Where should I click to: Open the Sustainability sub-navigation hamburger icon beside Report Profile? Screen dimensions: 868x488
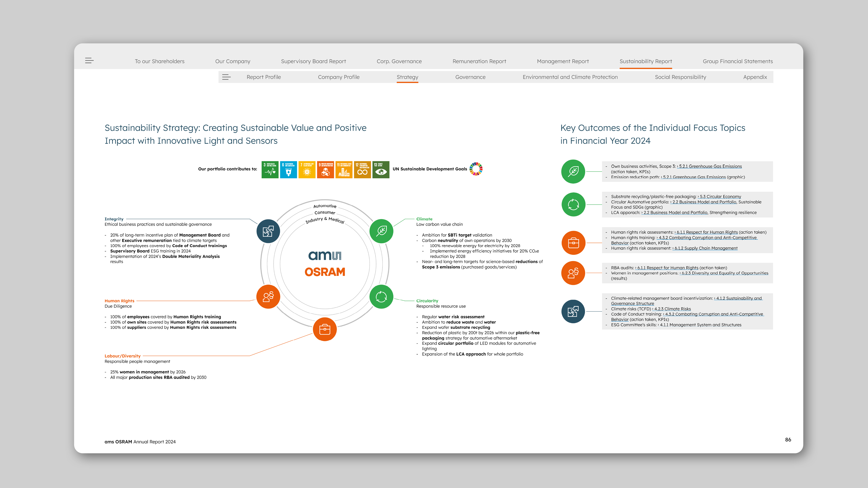[226, 77]
